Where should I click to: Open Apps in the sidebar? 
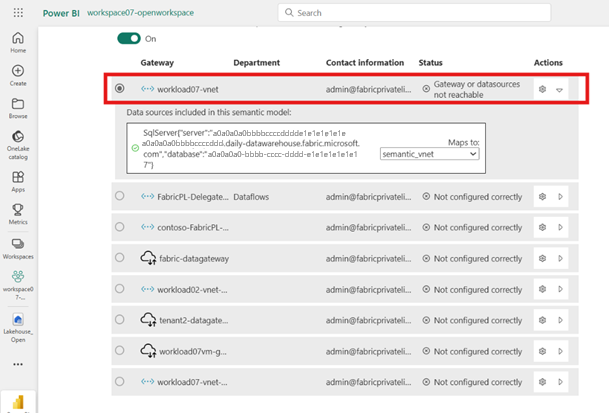[x=18, y=181]
